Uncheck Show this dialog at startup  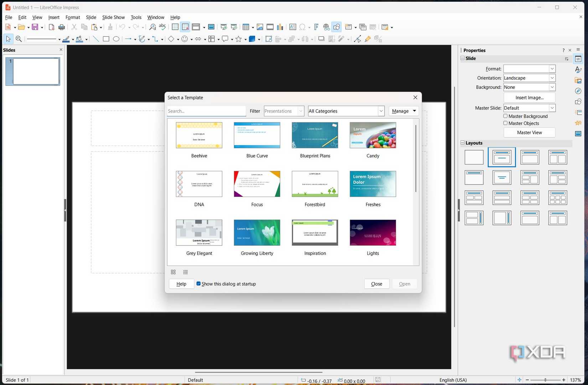click(198, 284)
